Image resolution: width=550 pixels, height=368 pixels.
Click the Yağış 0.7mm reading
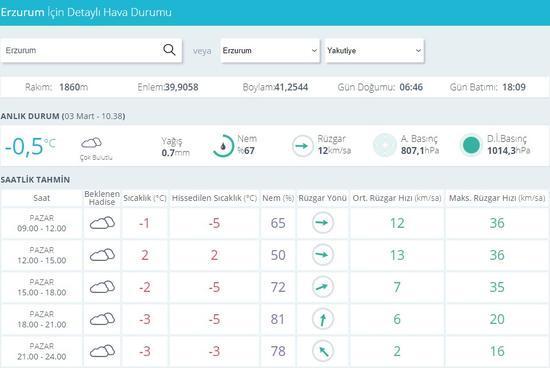click(175, 147)
